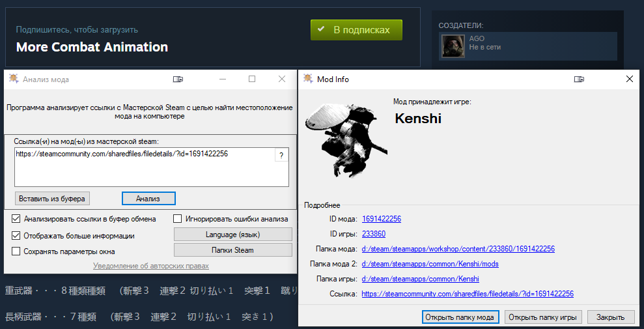Enable "Сохранять параметры окна" checkbox
Viewport: 644px width, 329px height.
tap(16, 251)
